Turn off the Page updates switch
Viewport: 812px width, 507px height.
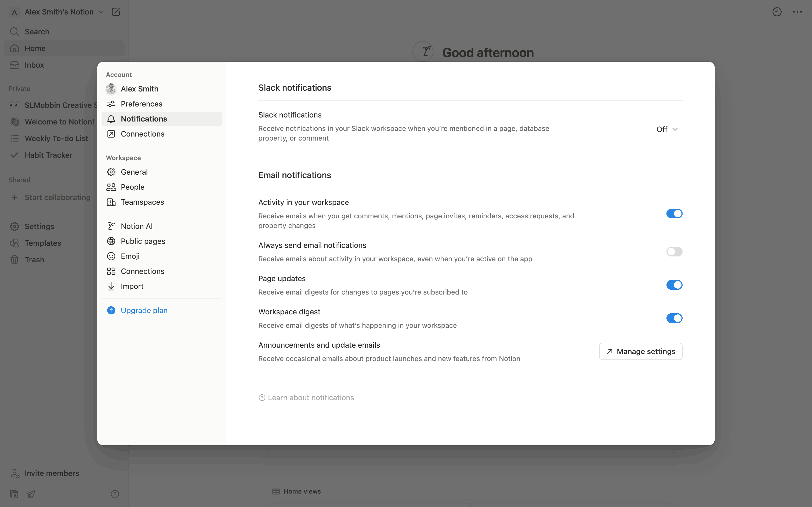click(x=674, y=285)
